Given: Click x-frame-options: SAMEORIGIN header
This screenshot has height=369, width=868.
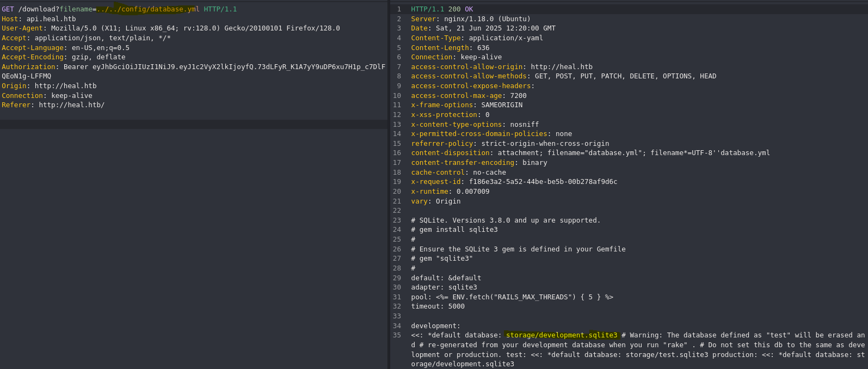Looking at the screenshot, I should tap(466, 105).
